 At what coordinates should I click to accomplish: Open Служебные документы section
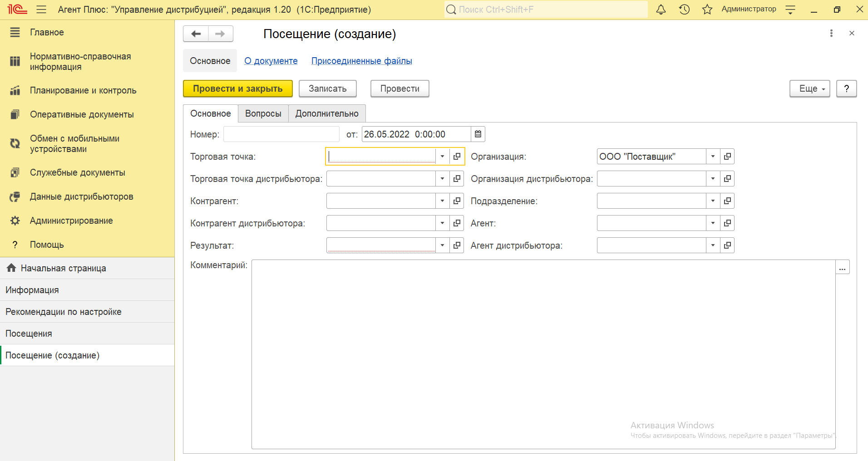coord(87,172)
